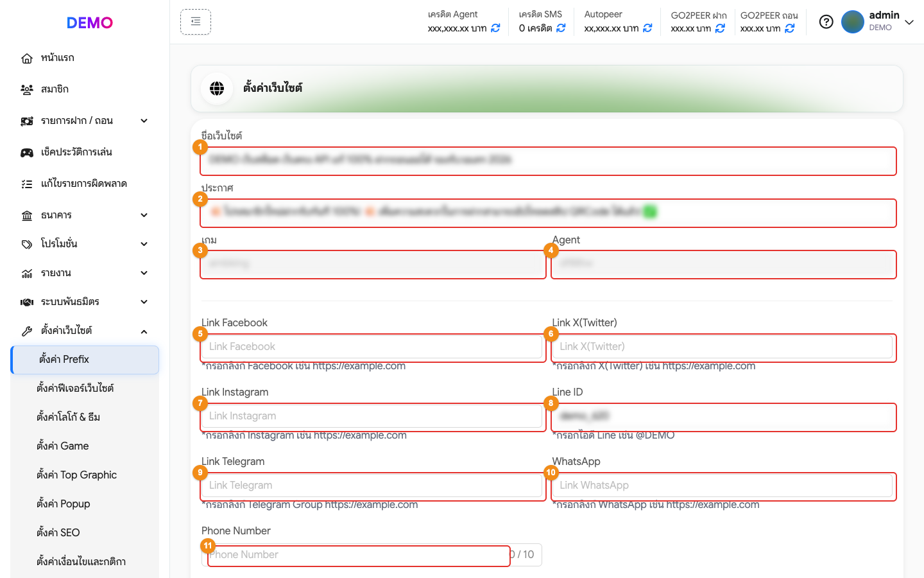The width and height of the screenshot is (924, 578).
Task: Click into the Link Facebook field
Action: pos(373,347)
